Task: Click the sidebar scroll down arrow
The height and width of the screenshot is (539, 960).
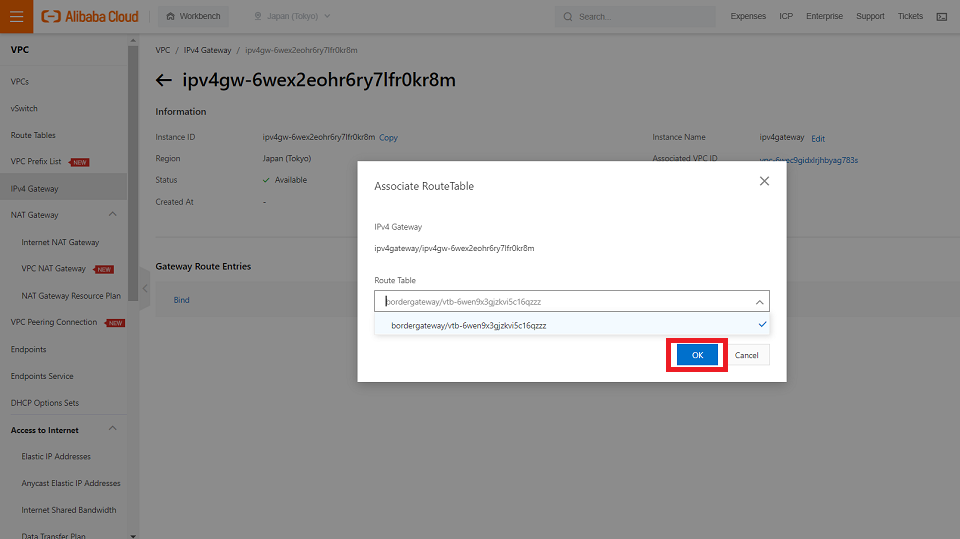Action: (x=133, y=536)
